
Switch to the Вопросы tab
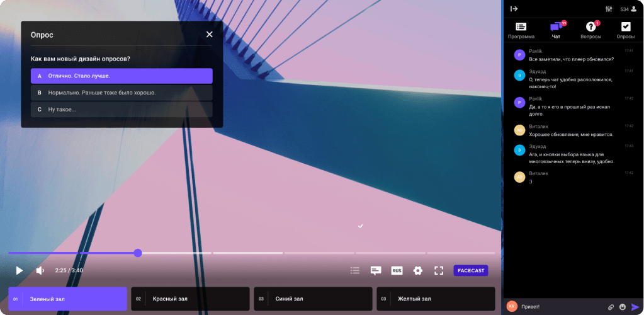tap(590, 30)
